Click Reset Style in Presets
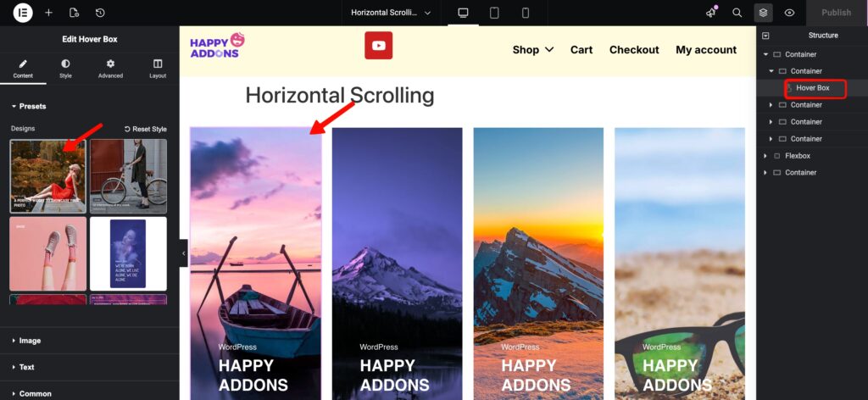The height and width of the screenshot is (400, 868). click(146, 129)
